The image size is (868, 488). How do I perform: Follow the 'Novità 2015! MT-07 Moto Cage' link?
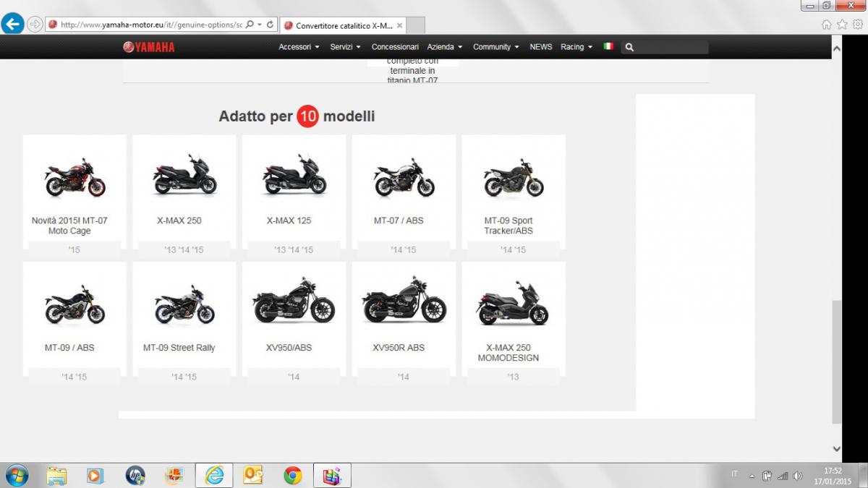(x=69, y=226)
